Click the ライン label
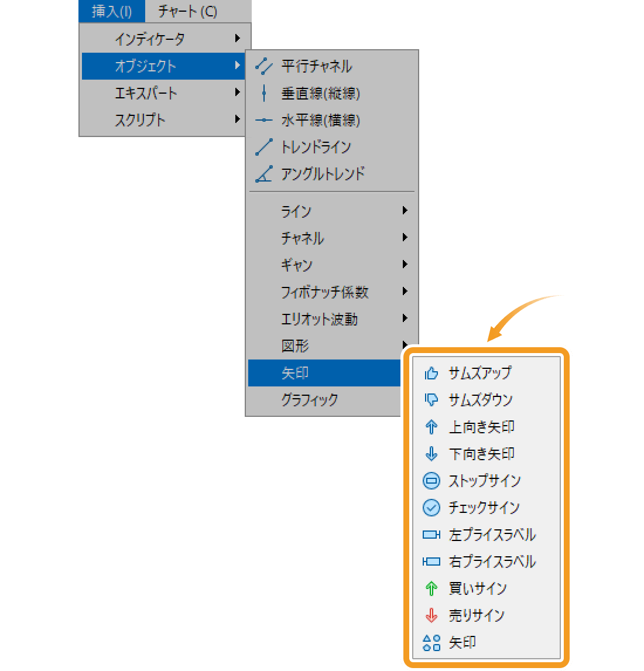 pyautogui.click(x=296, y=211)
